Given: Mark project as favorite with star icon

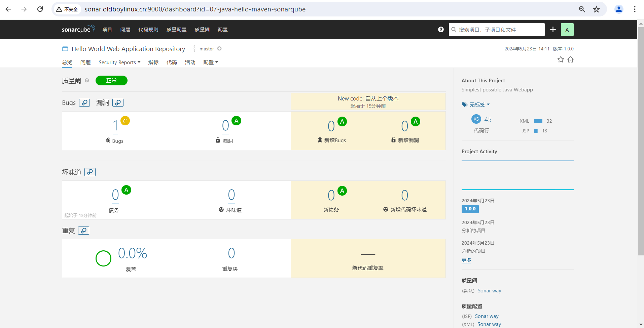Looking at the screenshot, I should point(561,59).
